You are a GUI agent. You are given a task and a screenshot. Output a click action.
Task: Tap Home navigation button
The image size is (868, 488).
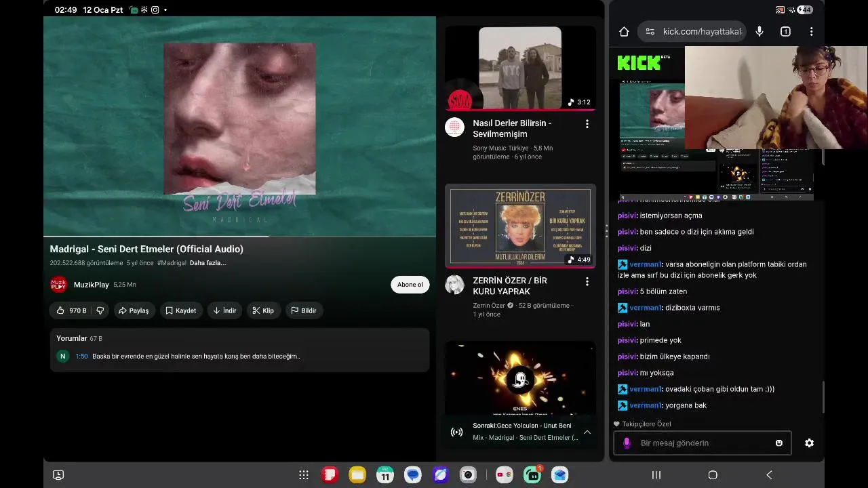tap(713, 475)
